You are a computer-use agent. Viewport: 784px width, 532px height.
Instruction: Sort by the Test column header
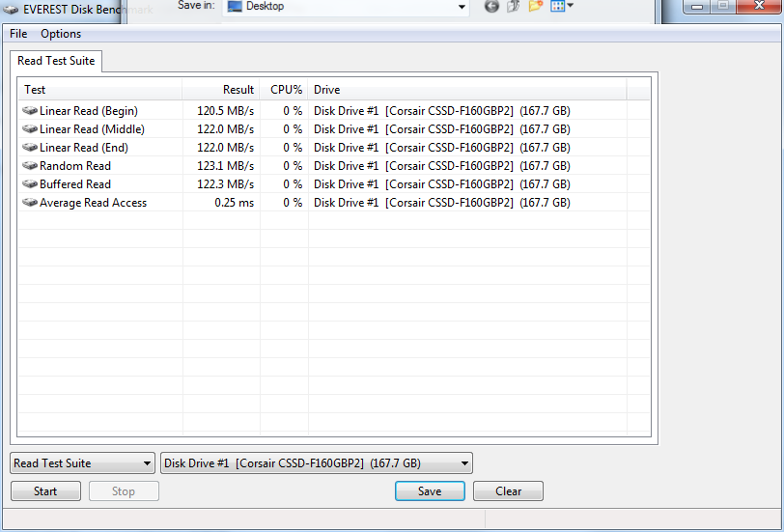tap(100, 90)
